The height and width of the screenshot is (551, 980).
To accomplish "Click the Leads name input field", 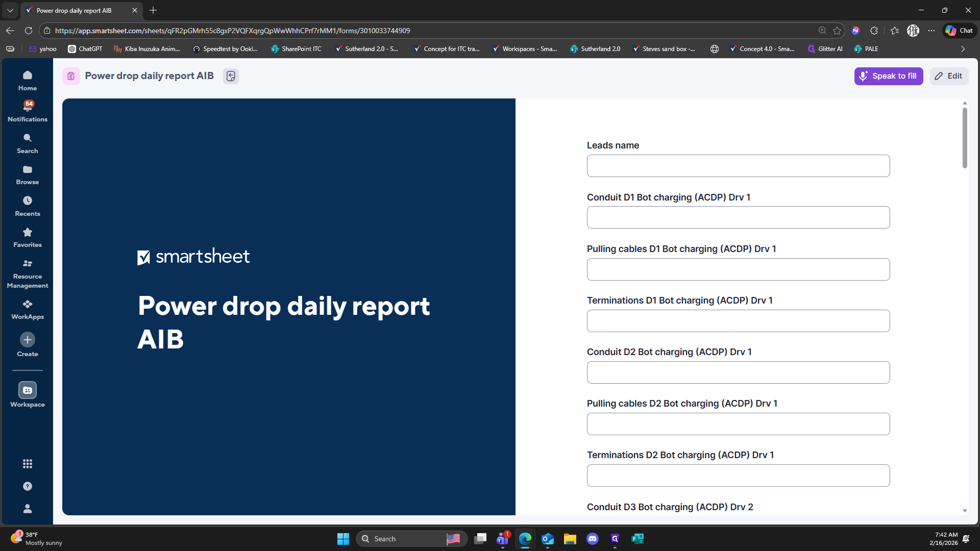I will click(738, 166).
